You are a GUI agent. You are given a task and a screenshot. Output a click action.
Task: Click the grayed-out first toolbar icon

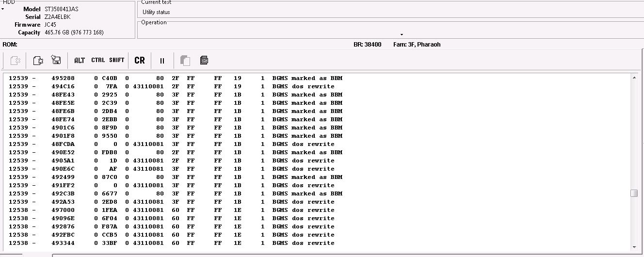tap(15, 61)
